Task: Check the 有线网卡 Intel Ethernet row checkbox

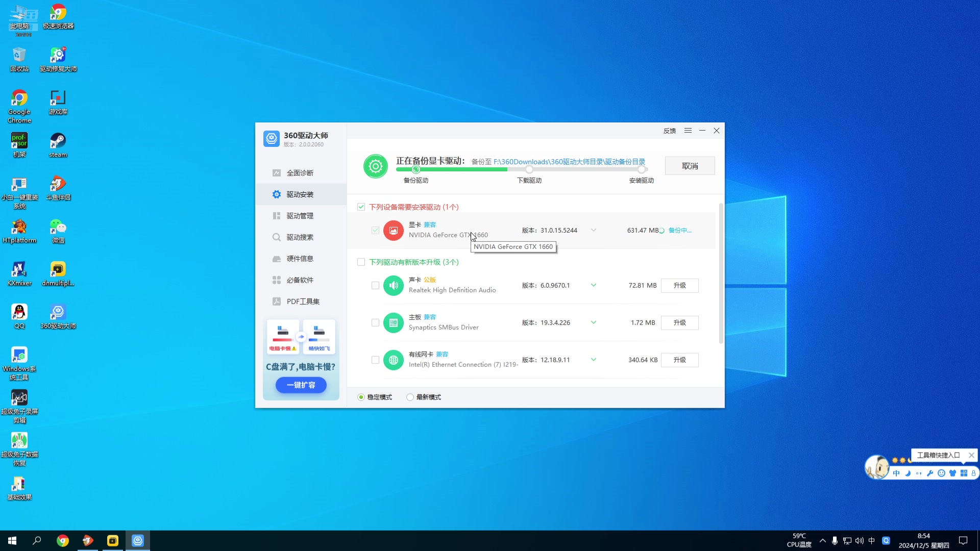Action: (375, 360)
